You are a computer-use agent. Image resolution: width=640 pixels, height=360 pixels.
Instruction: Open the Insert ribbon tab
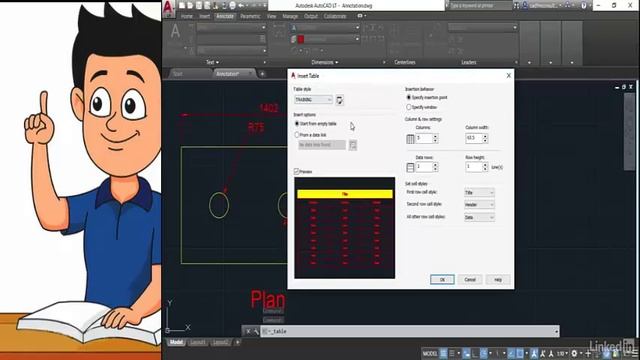204,16
